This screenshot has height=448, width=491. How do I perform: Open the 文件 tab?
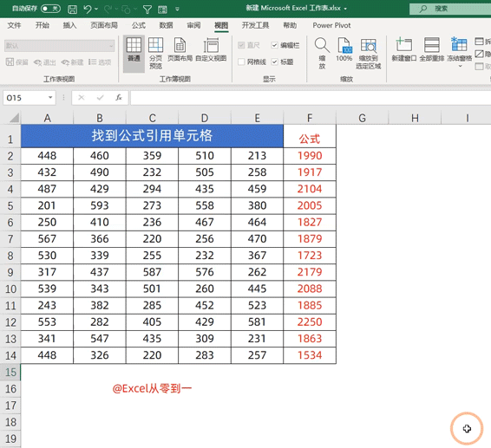[14, 25]
